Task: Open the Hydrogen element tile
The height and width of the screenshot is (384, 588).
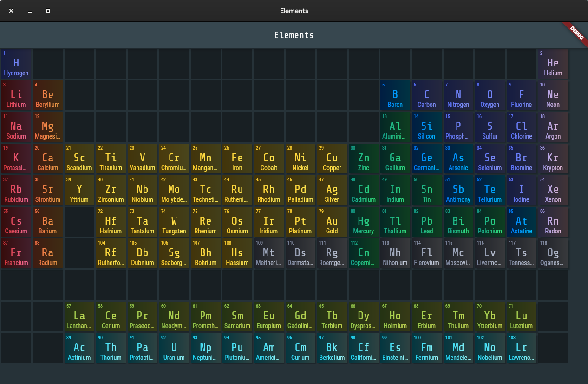Action: pos(16,64)
